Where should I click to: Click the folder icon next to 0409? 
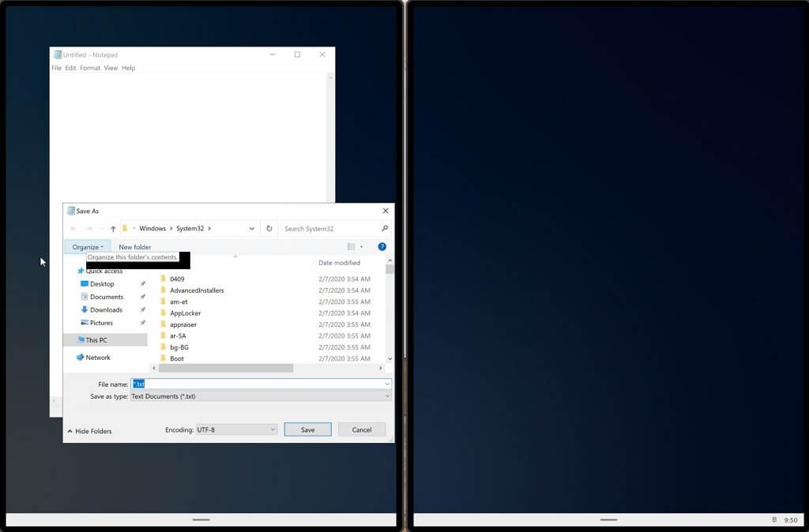click(163, 279)
